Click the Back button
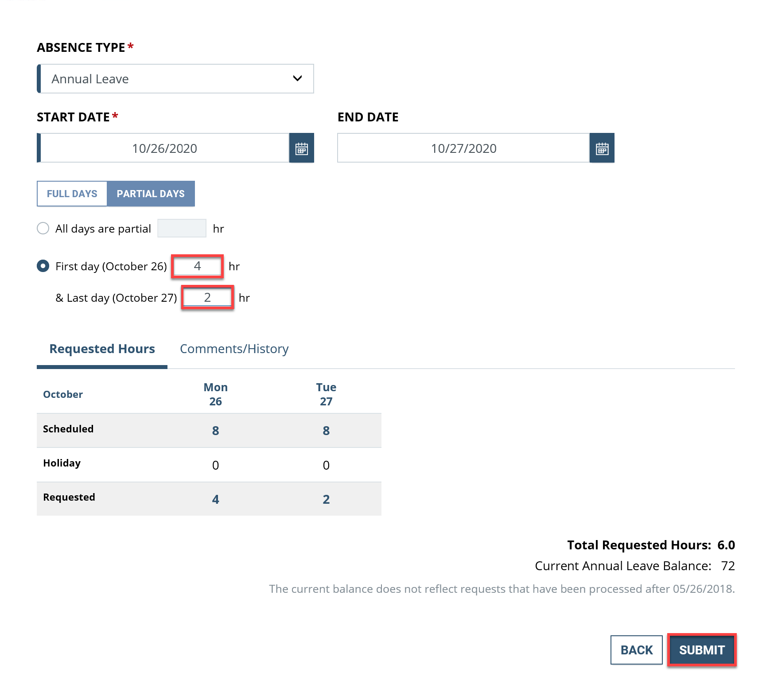The width and height of the screenshot is (770, 700). pos(636,649)
